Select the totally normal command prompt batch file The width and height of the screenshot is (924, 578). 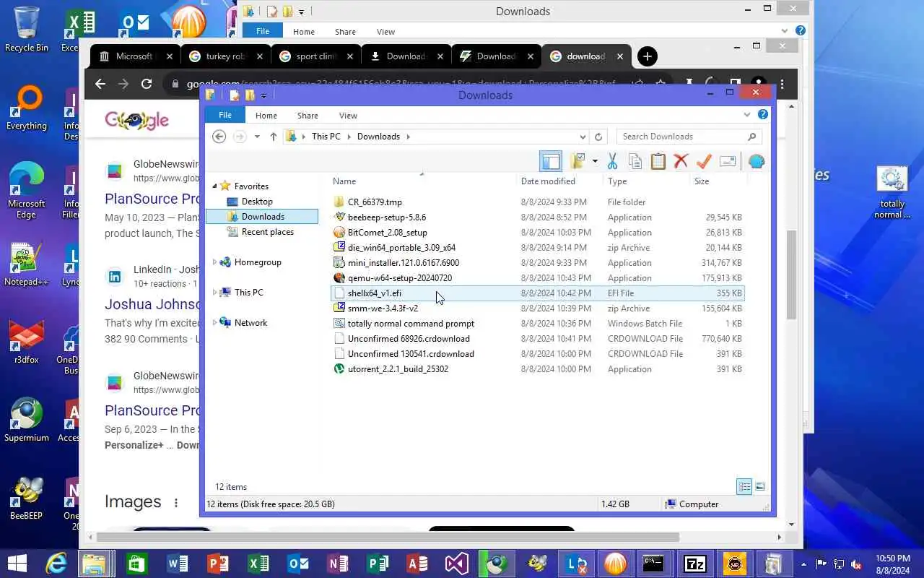click(x=538, y=324)
